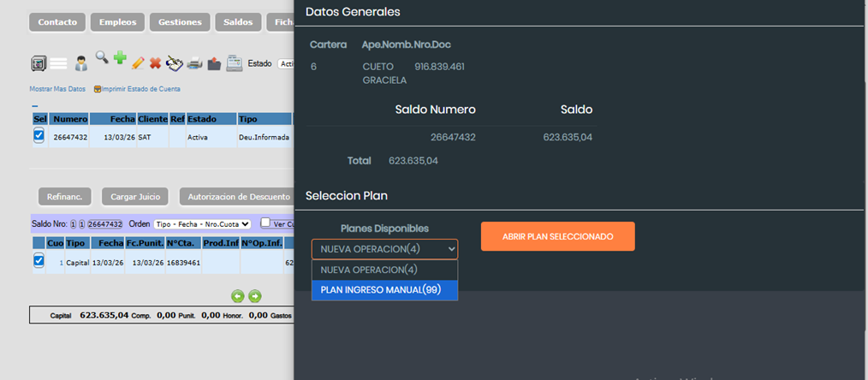Click the account number 16839461 cell
Image resolution: width=868 pixels, height=380 pixels.
click(183, 263)
